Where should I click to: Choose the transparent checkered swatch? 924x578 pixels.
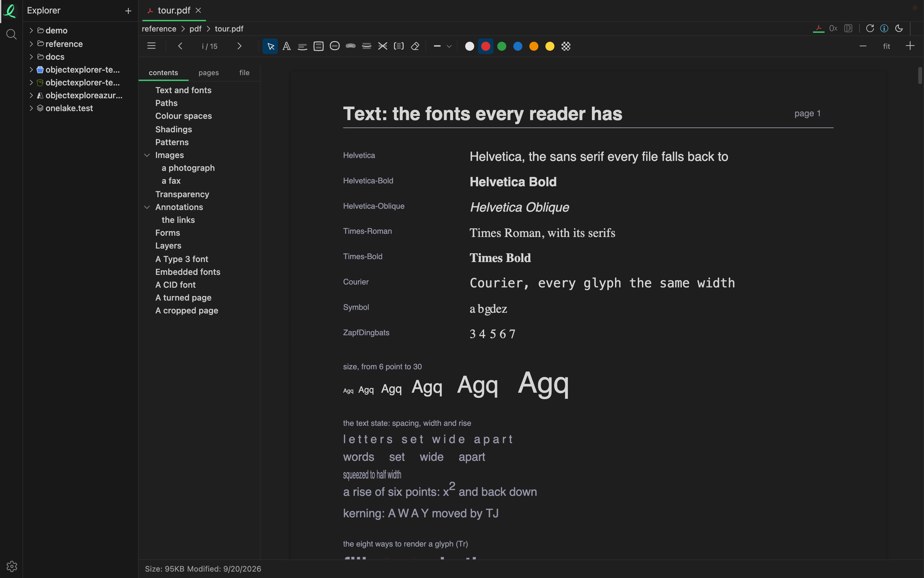click(x=566, y=46)
